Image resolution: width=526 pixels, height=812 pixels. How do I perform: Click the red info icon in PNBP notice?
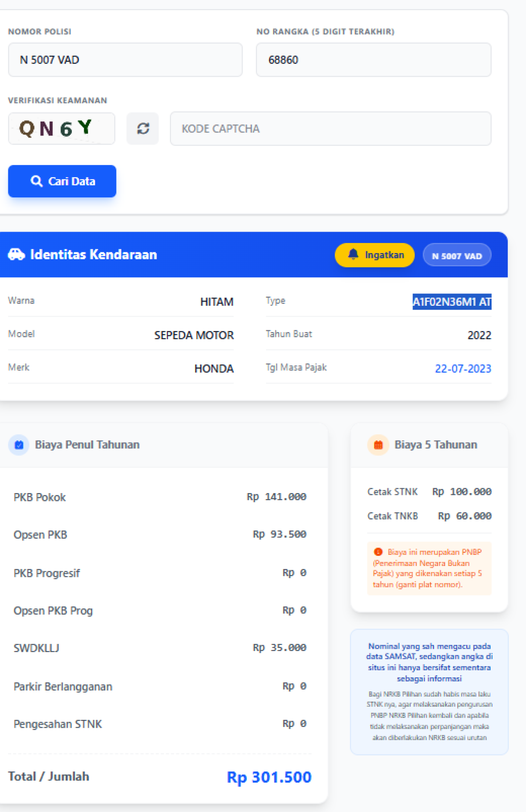pyautogui.click(x=378, y=552)
